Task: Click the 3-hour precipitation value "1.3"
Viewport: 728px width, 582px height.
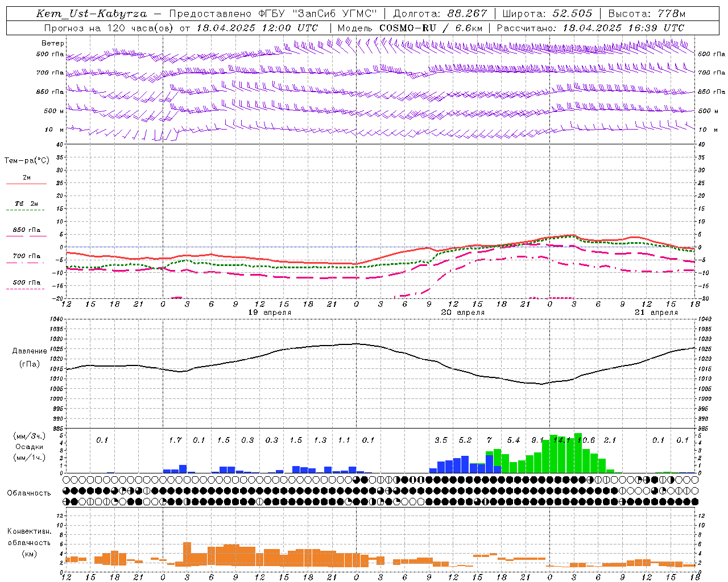Action: (320, 440)
